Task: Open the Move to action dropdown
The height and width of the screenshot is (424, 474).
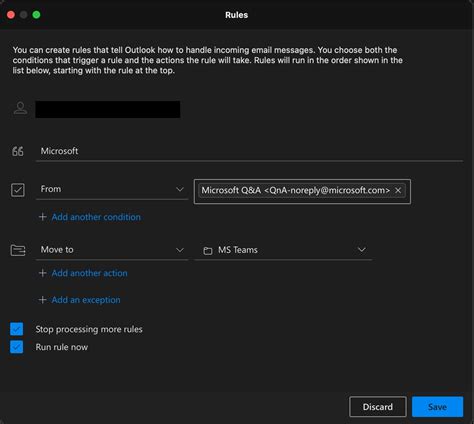Action: coord(112,250)
